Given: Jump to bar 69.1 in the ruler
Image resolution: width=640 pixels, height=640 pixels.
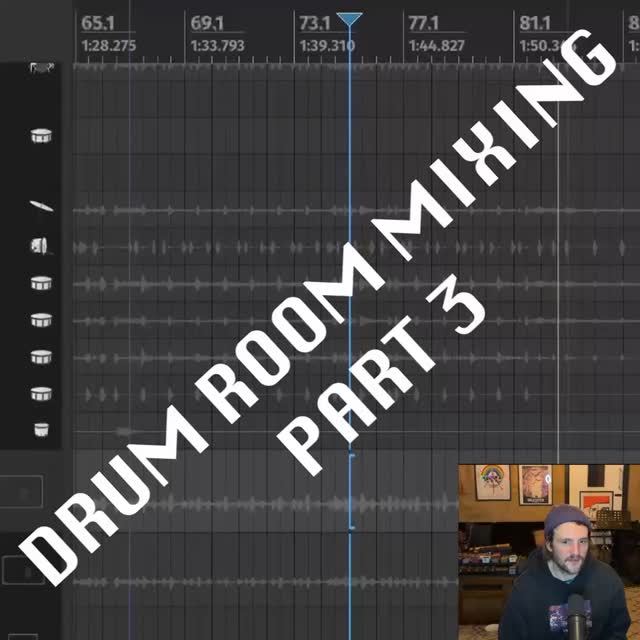Looking at the screenshot, I should pyautogui.click(x=207, y=23).
